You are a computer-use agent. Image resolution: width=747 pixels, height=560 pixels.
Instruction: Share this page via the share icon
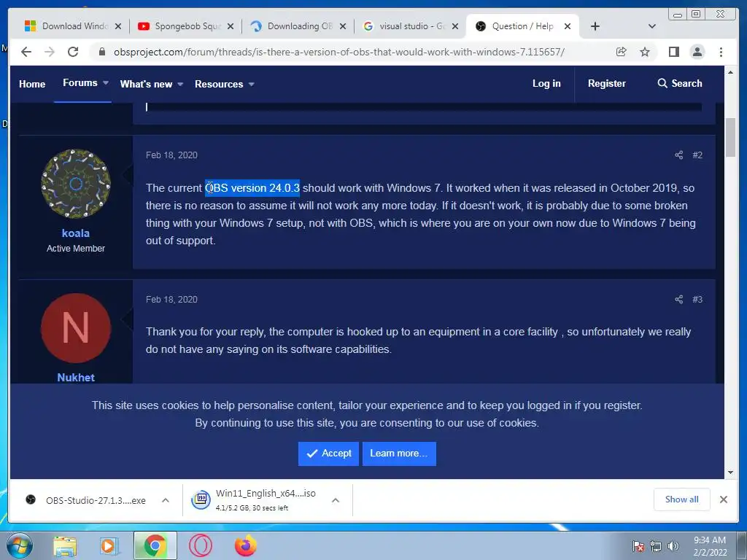tap(622, 52)
